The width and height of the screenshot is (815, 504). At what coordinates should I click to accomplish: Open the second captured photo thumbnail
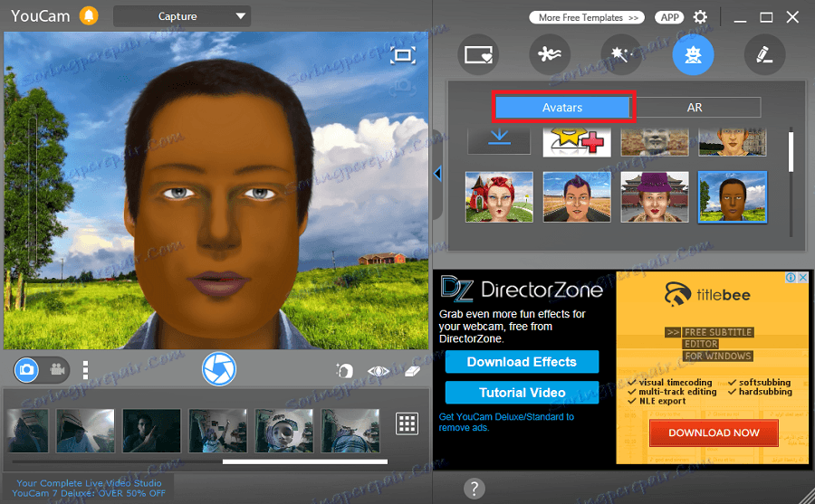click(x=85, y=431)
